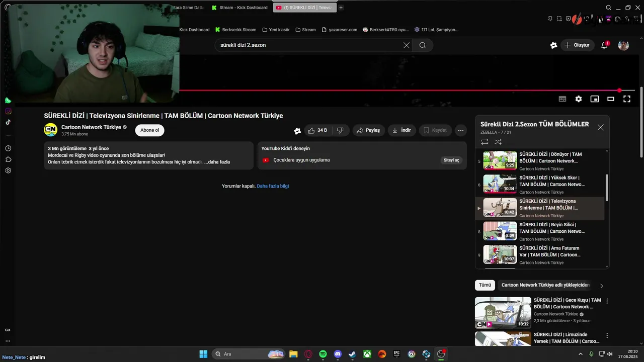Switch player to miniplayer mode
Image resolution: width=644 pixels, height=362 pixels.
(595, 99)
